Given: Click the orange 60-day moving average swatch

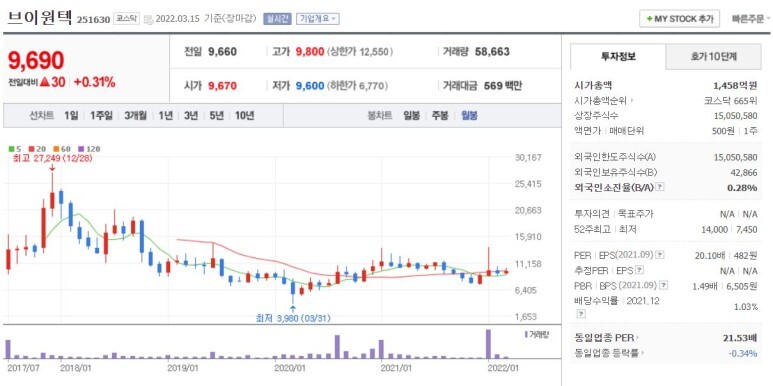Looking at the screenshot, I should tap(56, 149).
